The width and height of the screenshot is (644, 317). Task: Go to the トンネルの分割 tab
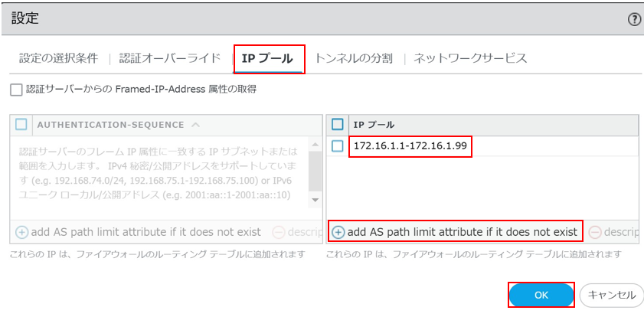354,58
